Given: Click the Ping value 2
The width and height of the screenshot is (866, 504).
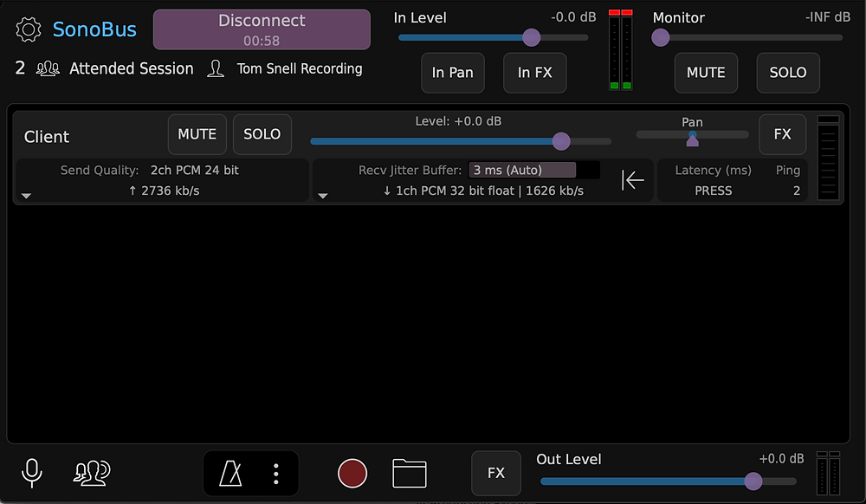Looking at the screenshot, I should pos(797,191).
